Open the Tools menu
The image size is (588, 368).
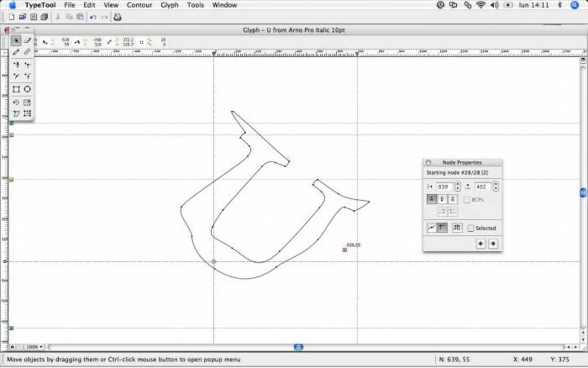pos(195,5)
